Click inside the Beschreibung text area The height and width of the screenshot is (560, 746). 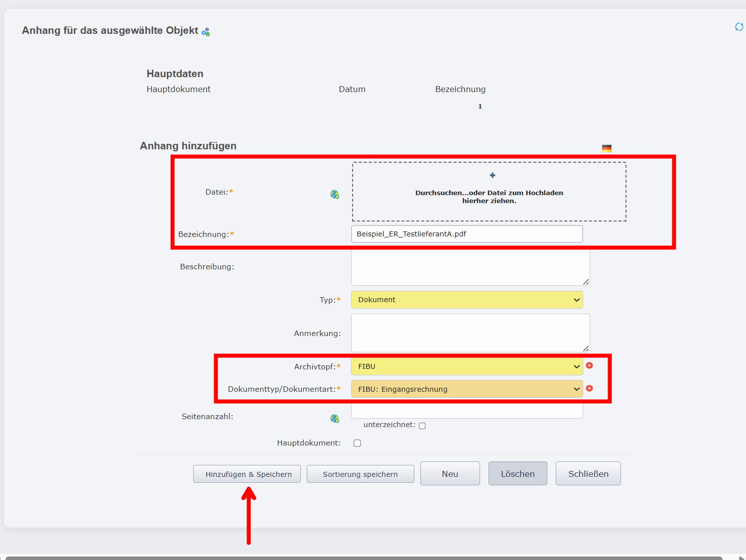(x=470, y=267)
